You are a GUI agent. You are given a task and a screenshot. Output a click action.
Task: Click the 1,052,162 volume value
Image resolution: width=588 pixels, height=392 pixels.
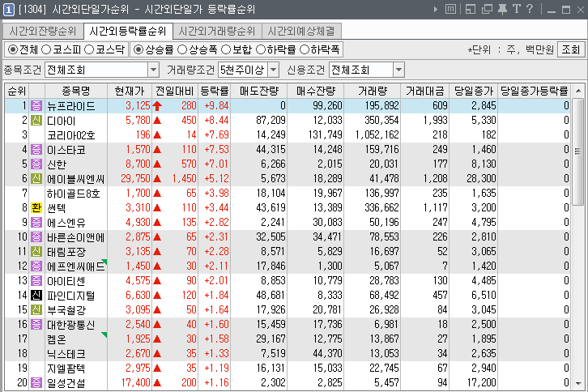tap(377, 134)
